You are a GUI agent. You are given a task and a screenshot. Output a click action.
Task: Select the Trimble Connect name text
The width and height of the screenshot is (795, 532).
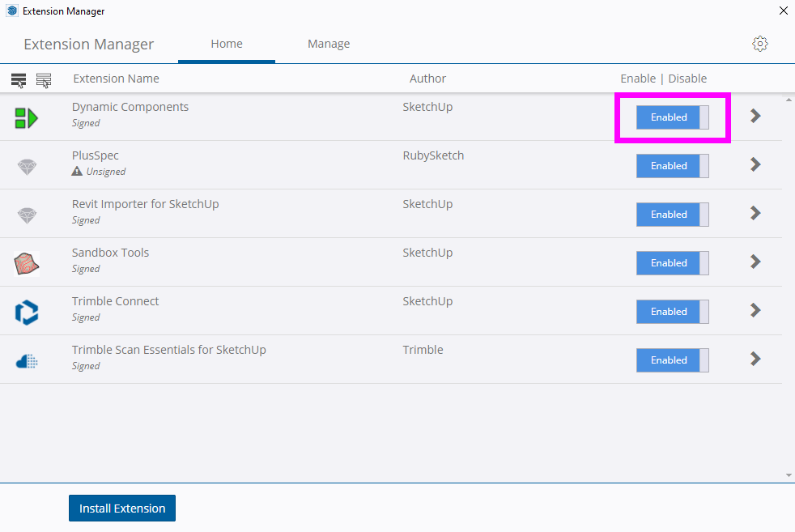pyautogui.click(x=115, y=301)
